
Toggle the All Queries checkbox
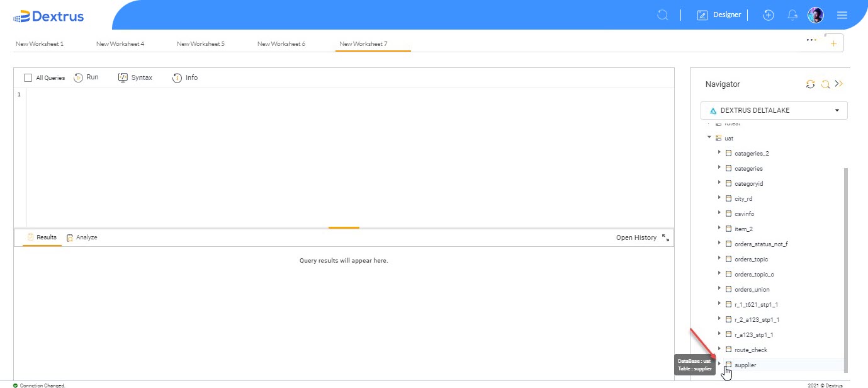pos(28,78)
